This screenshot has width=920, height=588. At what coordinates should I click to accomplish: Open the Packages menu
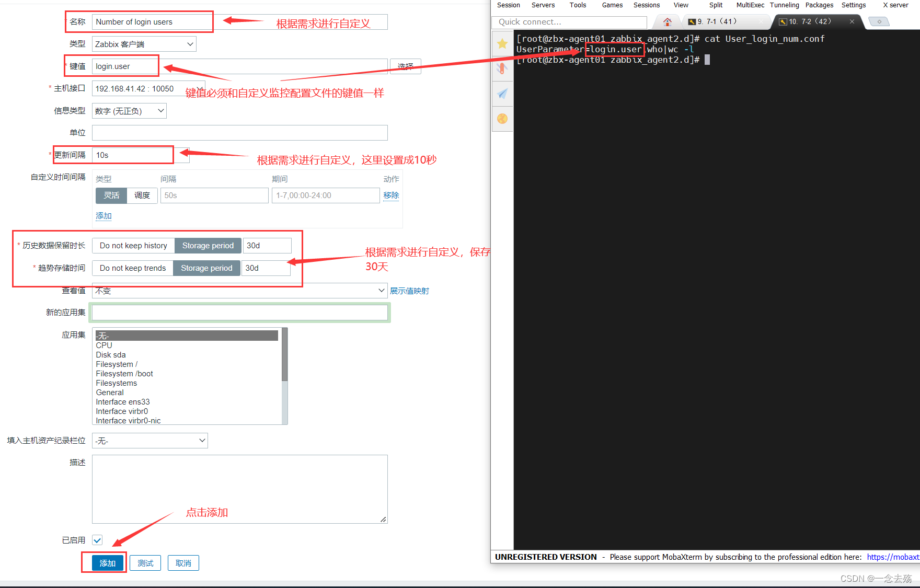(819, 5)
